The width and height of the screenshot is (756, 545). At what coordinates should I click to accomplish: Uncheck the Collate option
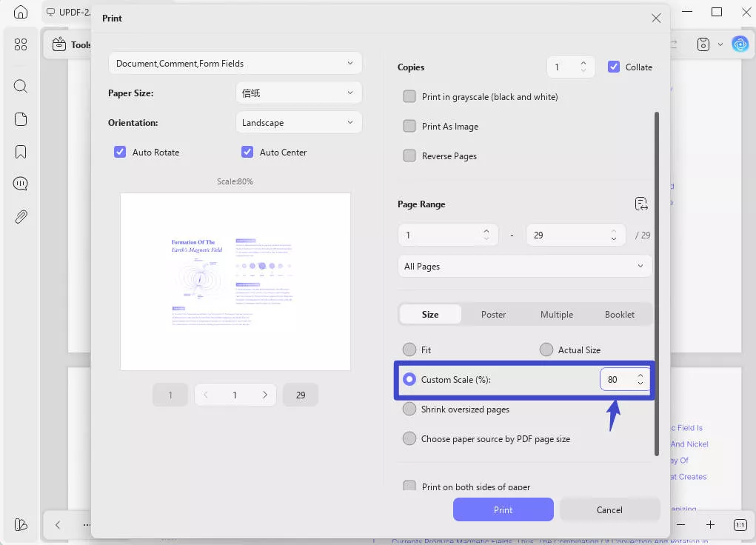tap(614, 67)
